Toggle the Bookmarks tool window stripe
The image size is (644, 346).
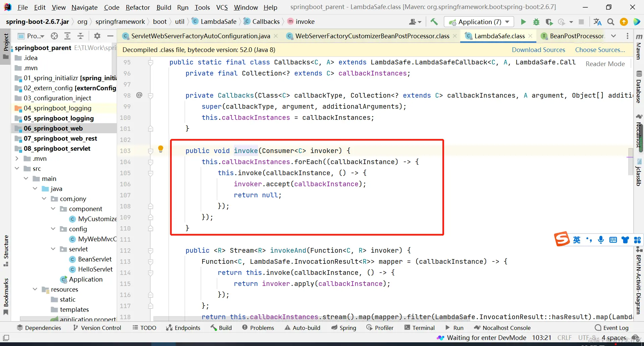(6, 296)
